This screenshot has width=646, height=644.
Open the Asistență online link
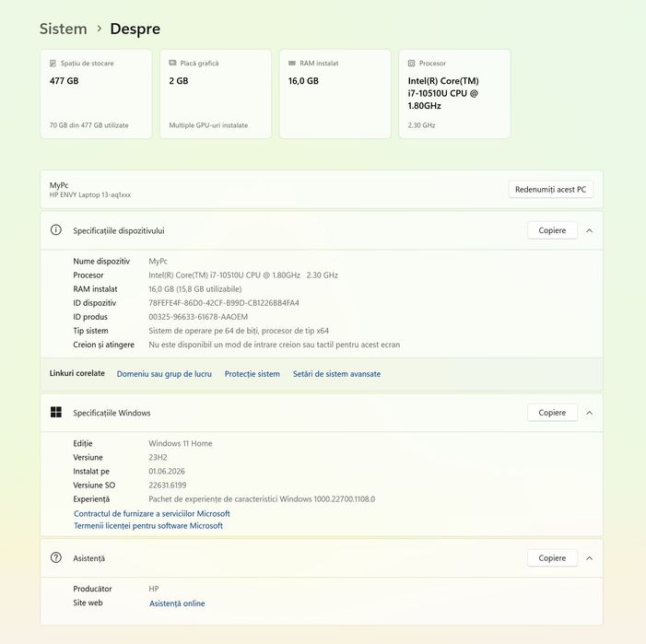(x=177, y=603)
